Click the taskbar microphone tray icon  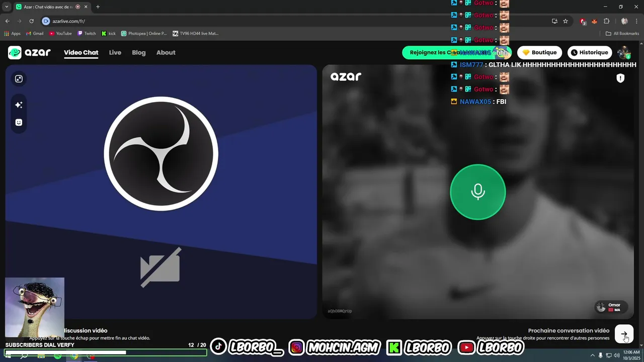point(600,355)
